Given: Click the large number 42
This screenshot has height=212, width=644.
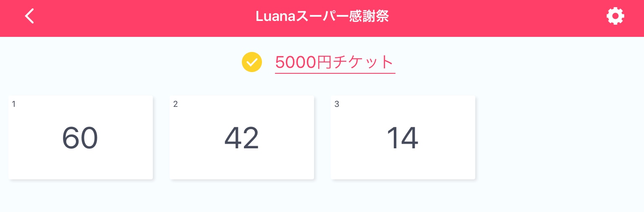Looking at the screenshot, I should (241, 138).
